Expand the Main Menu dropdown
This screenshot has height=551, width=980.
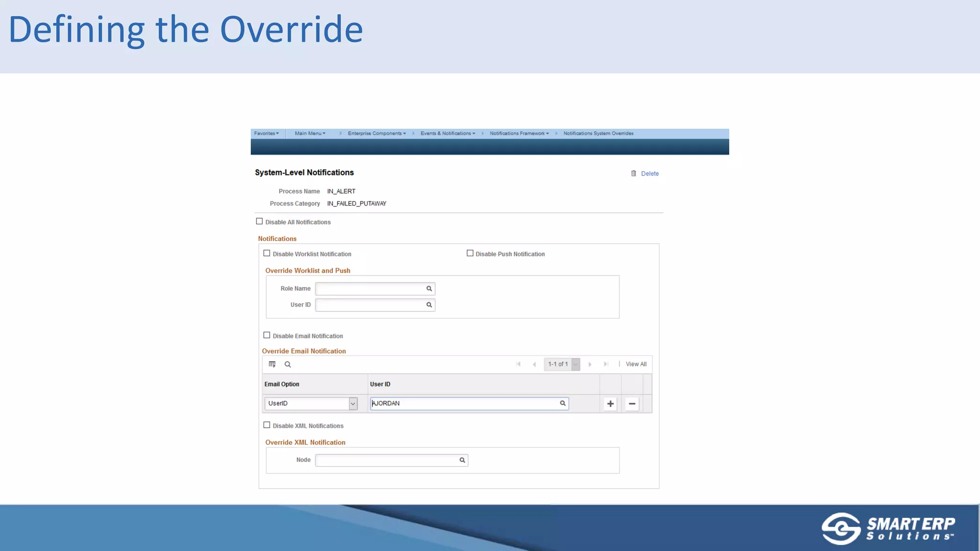pyautogui.click(x=310, y=133)
